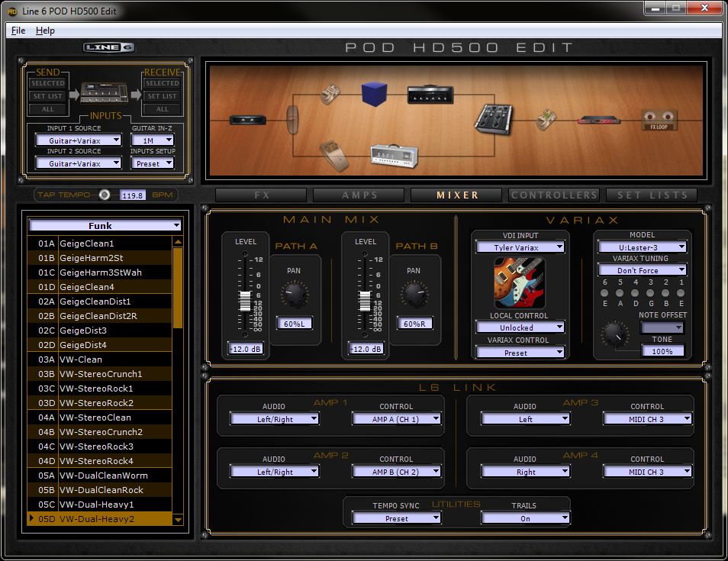This screenshot has height=561, width=728.
Task: Adjust the Path B pan knob
Action: pyautogui.click(x=414, y=294)
